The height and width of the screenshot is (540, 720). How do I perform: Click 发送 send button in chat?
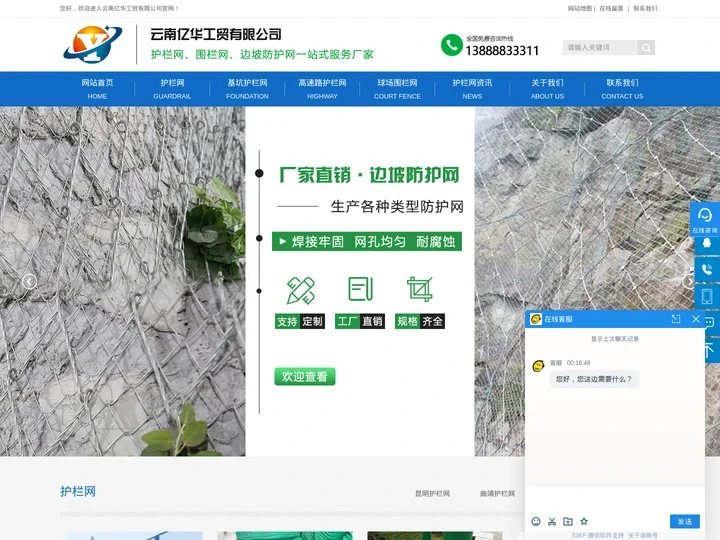pos(685,521)
